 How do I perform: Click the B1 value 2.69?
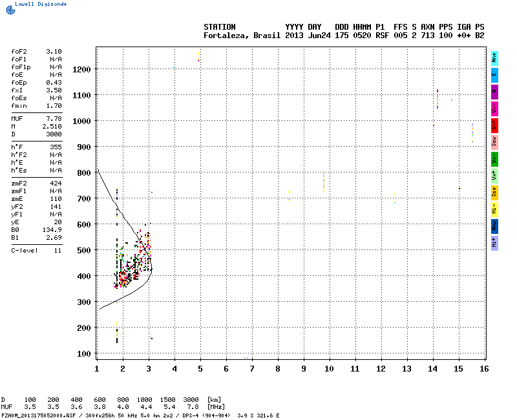54,238
